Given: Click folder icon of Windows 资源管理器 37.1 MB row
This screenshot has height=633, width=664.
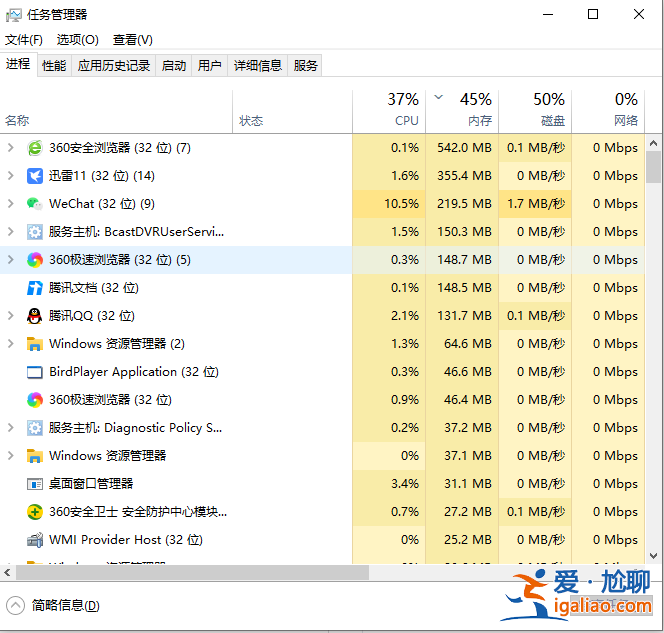Looking at the screenshot, I should pos(35,456).
